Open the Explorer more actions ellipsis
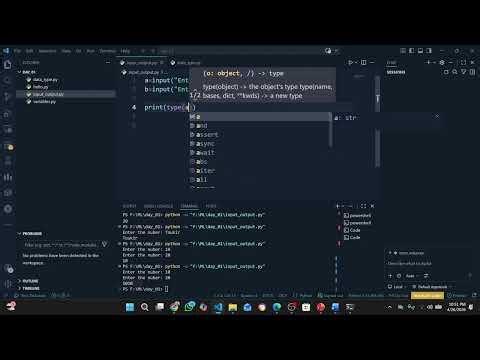This screenshot has height=360, width=480. [x=108, y=62]
